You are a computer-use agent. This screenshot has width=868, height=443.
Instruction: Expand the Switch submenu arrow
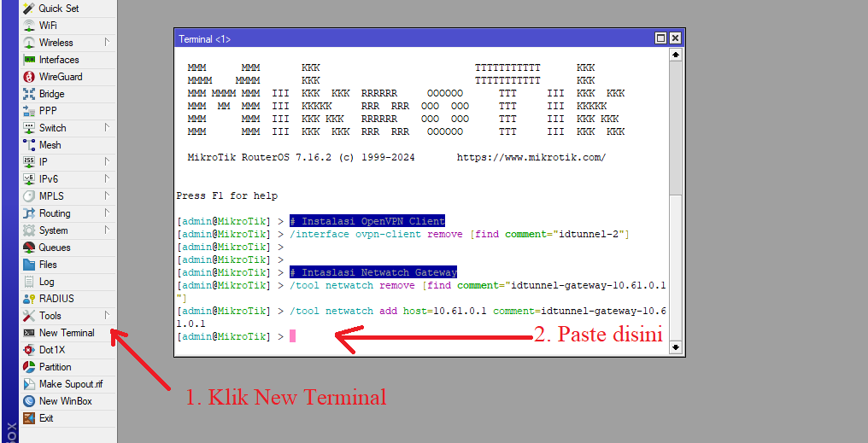point(107,127)
